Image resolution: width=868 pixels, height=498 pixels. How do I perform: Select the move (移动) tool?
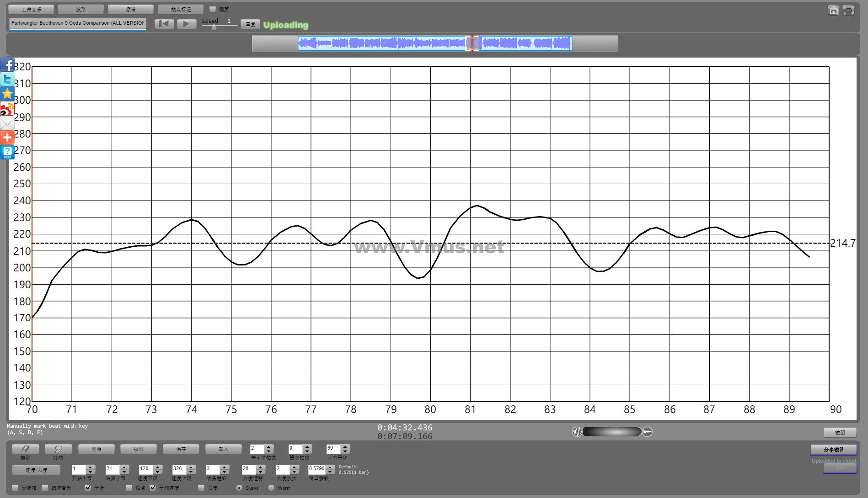click(58, 449)
